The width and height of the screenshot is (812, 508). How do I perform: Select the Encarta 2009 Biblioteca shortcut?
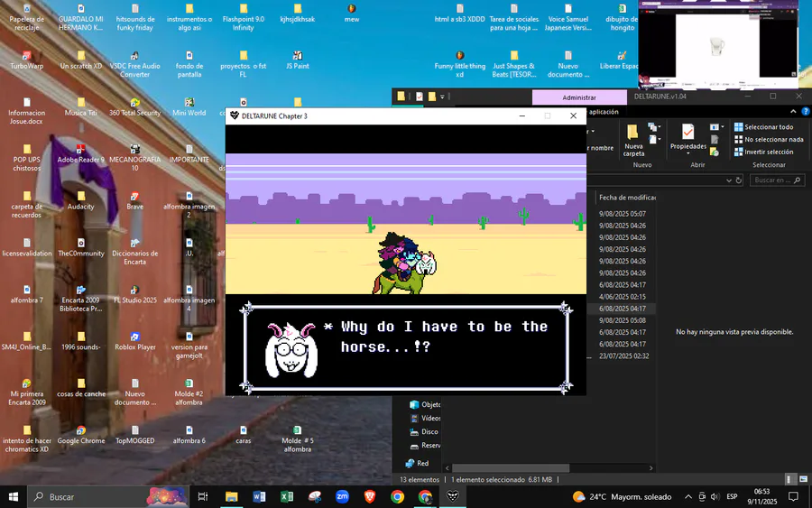[81, 299]
